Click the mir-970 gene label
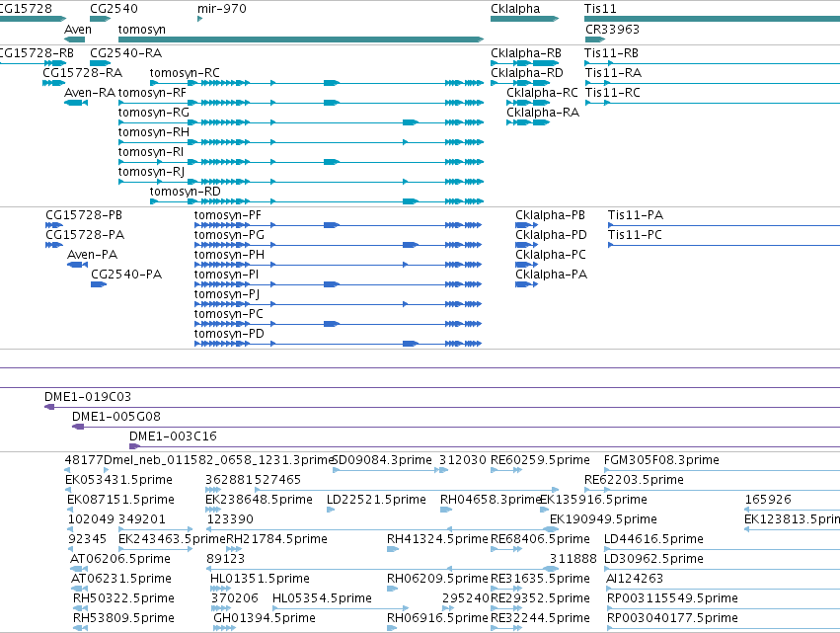The width and height of the screenshot is (840, 633). click(222, 9)
